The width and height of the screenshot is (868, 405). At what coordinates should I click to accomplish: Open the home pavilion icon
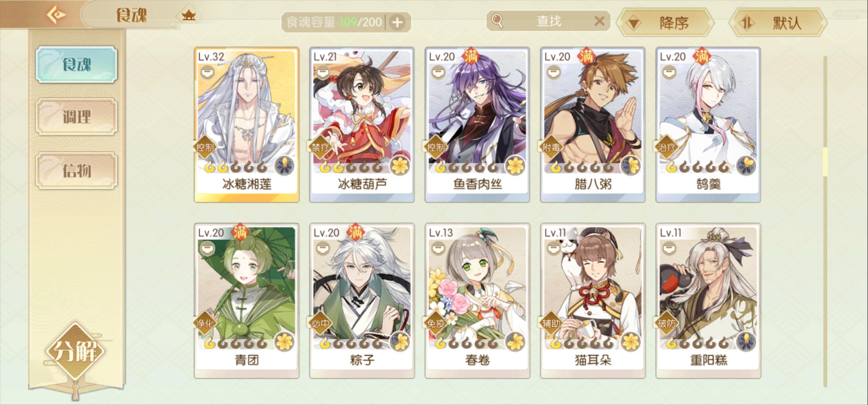(x=188, y=15)
